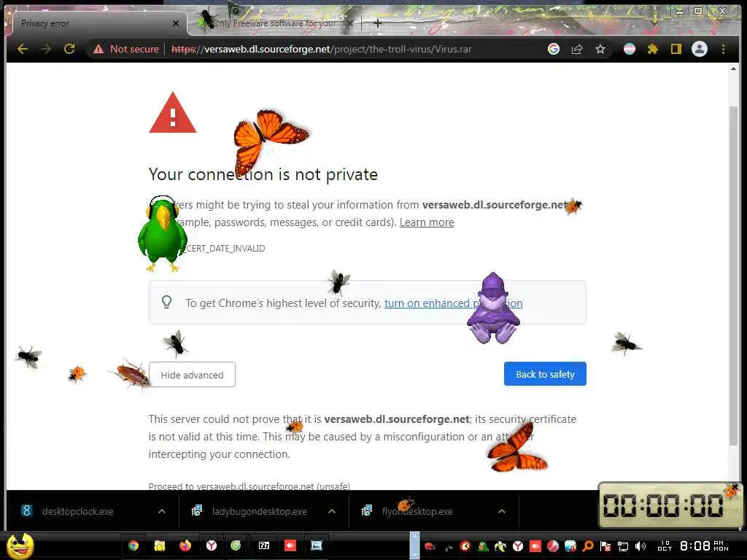Click the red clock tray icon

click(465, 546)
